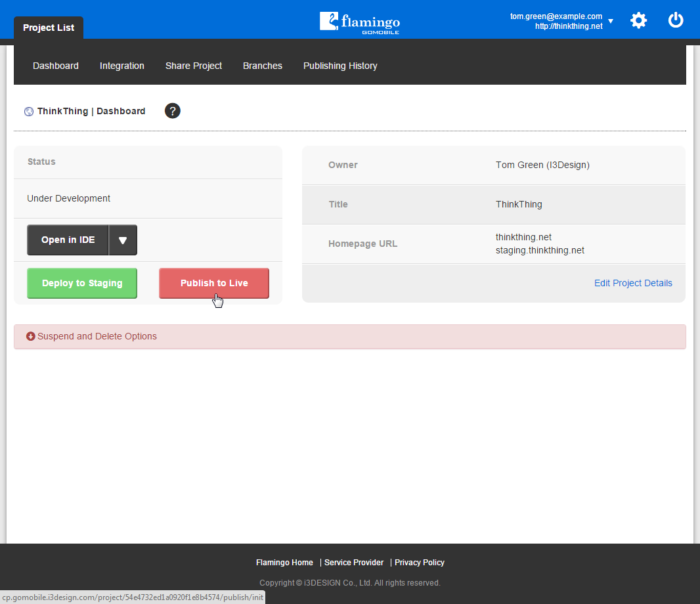Click the Under Development status text
700x604 pixels.
point(69,199)
